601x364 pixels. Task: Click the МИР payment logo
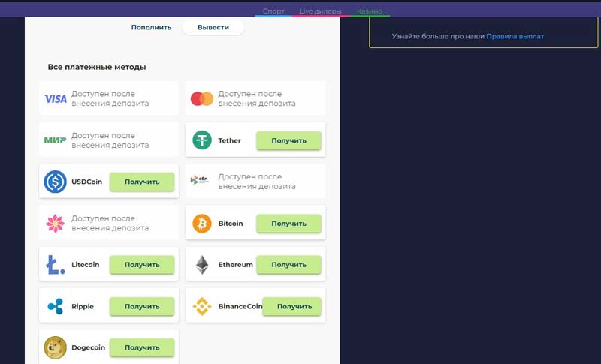56,140
